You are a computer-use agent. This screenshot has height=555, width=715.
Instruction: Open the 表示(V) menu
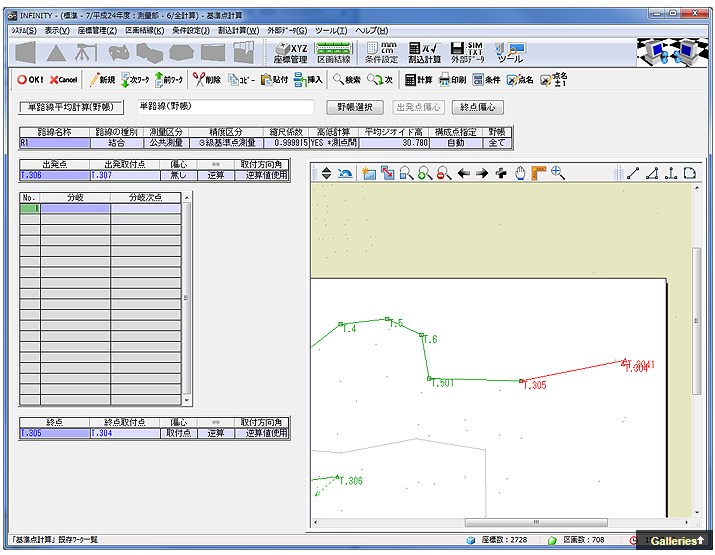click(57, 31)
